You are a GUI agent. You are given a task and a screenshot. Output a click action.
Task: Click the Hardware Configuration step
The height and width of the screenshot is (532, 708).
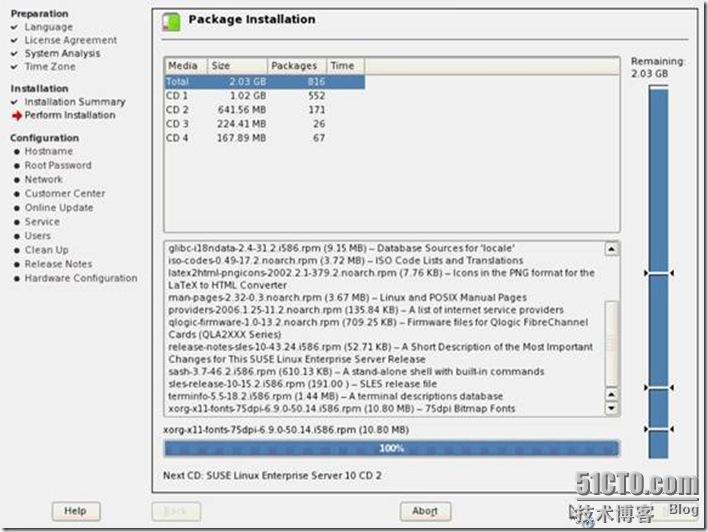pyautogui.click(x=81, y=278)
